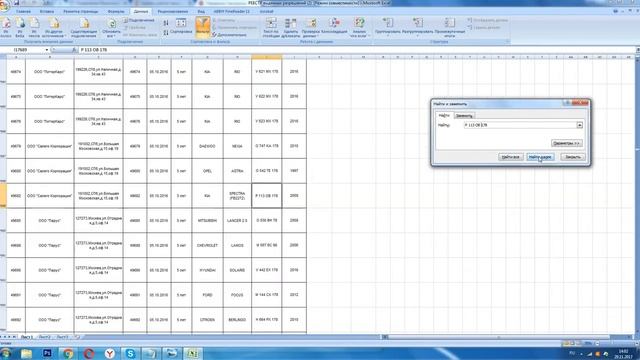Image resolution: width=640 pixels, height=360 pixels.
Task: Click Text to Columns (Текст по столбцам)
Action: (271, 28)
